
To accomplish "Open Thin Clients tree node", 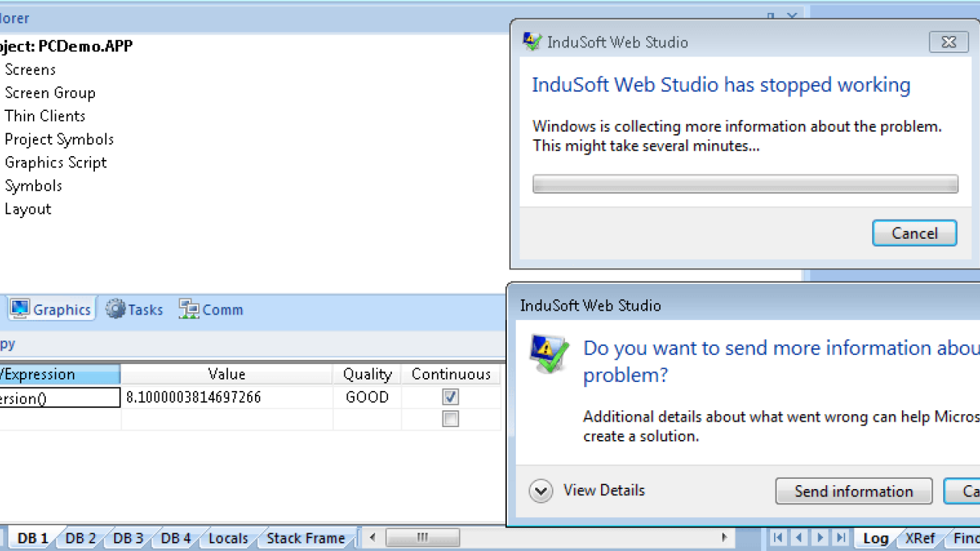I will pos(44,116).
